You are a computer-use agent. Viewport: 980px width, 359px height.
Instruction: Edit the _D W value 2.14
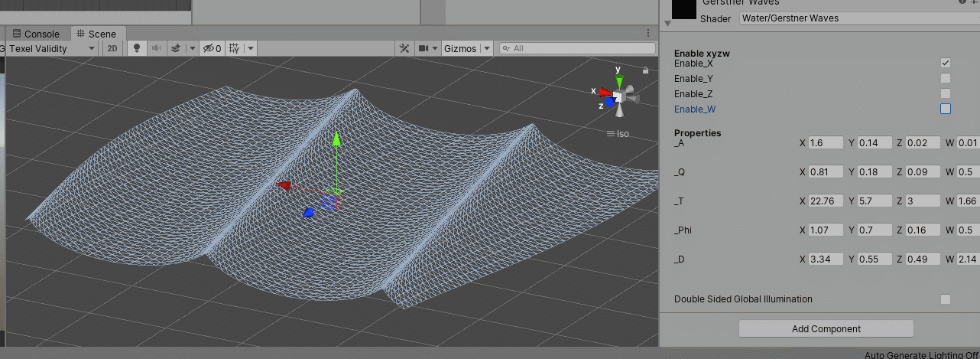pos(968,259)
